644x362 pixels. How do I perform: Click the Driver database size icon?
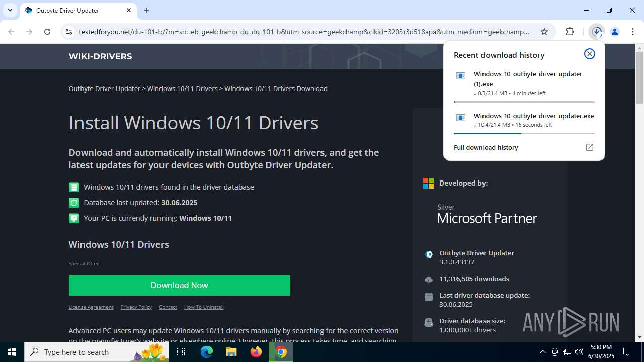(x=429, y=322)
